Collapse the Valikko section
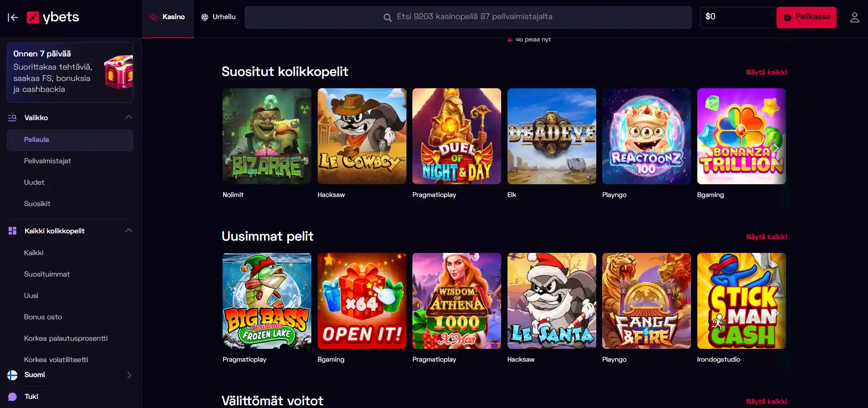 [129, 117]
